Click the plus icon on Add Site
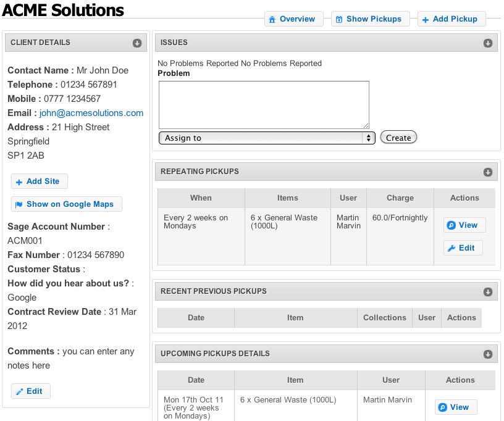 [19, 181]
